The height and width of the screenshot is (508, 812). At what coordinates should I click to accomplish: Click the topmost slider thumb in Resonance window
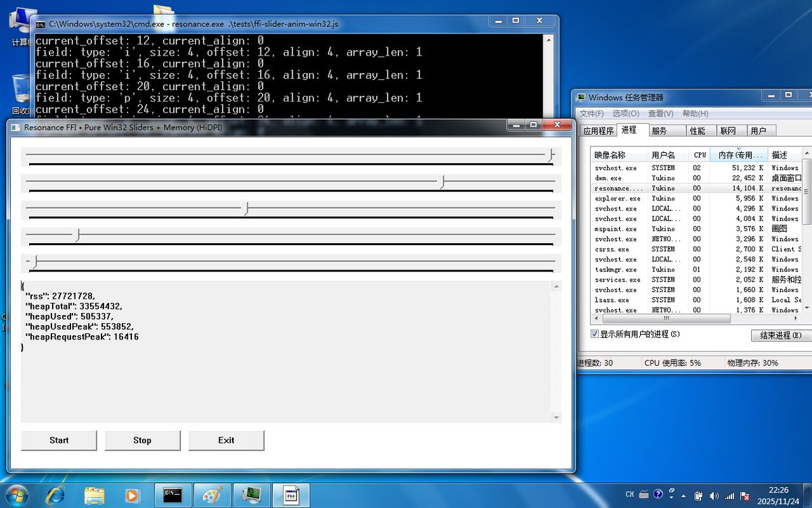(x=549, y=155)
